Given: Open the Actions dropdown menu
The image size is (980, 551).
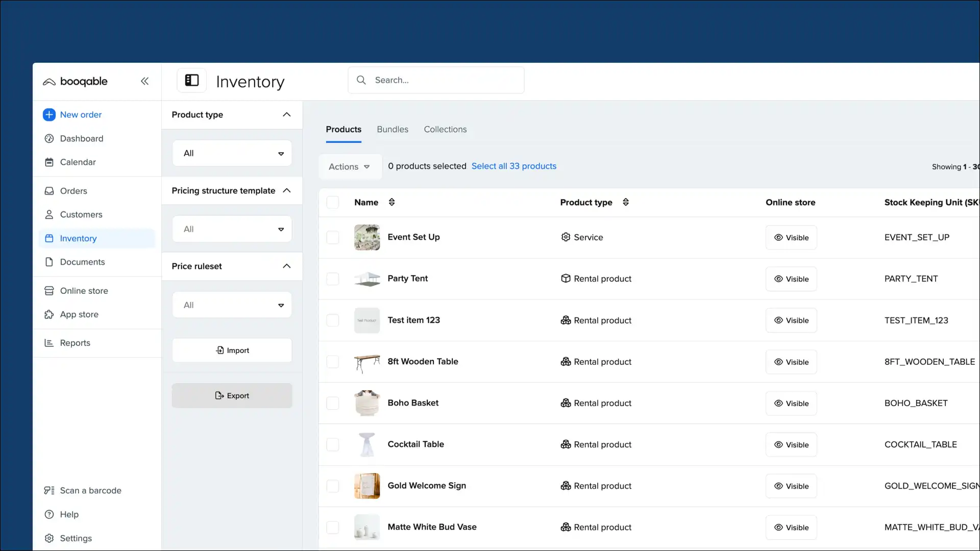Looking at the screenshot, I should (x=349, y=166).
